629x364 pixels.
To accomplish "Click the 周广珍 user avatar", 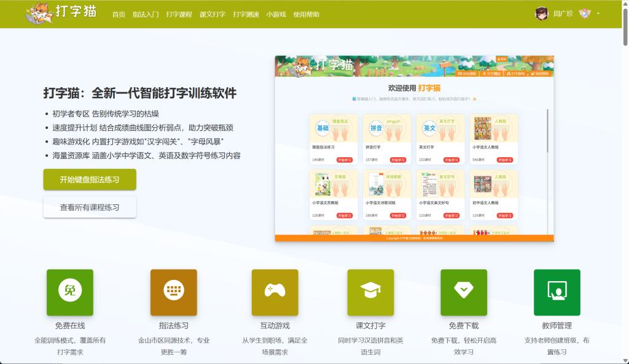I will pos(541,14).
